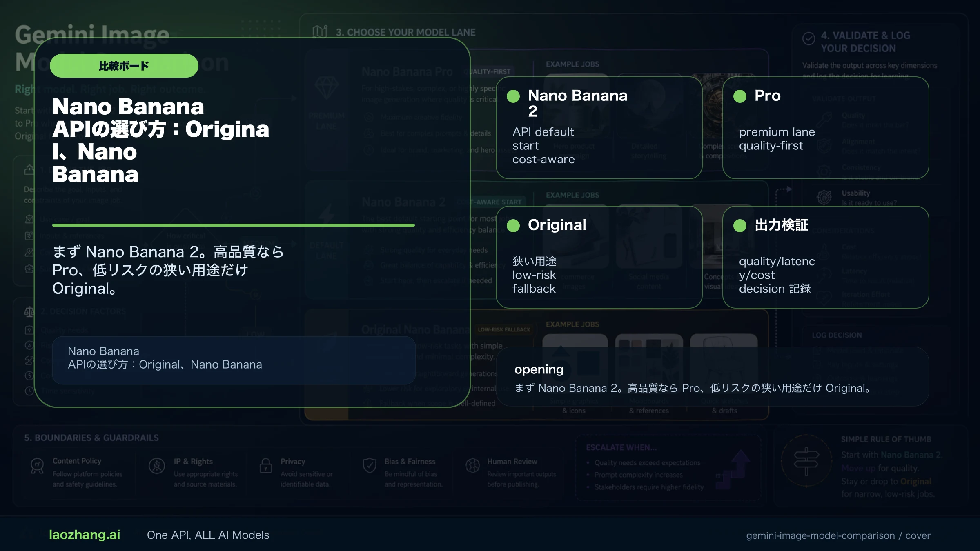This screenshot has width=980, height=551.
Task: Select the 出力検証 card
Action: pos(826,257)
